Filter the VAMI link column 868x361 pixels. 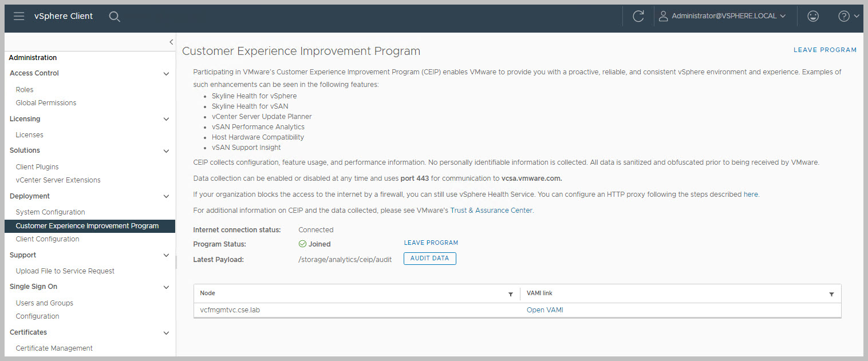click(831, 294)
